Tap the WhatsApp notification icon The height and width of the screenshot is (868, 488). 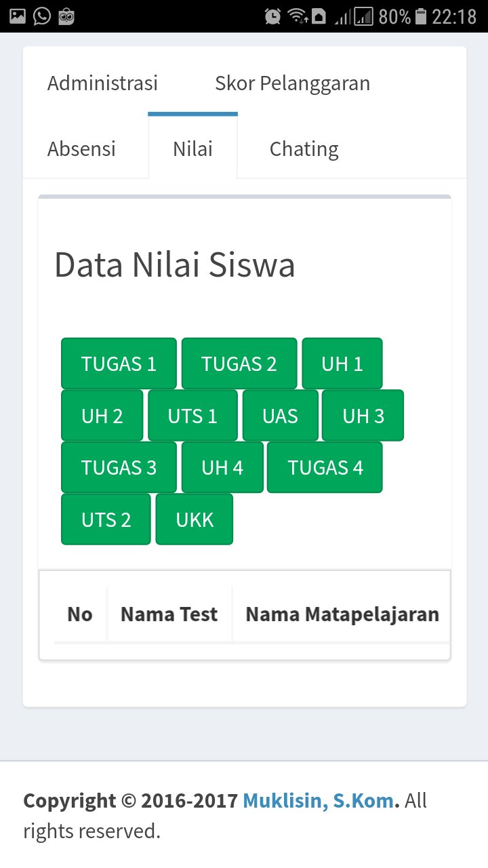pyautogui.click(x=42, y=16)
